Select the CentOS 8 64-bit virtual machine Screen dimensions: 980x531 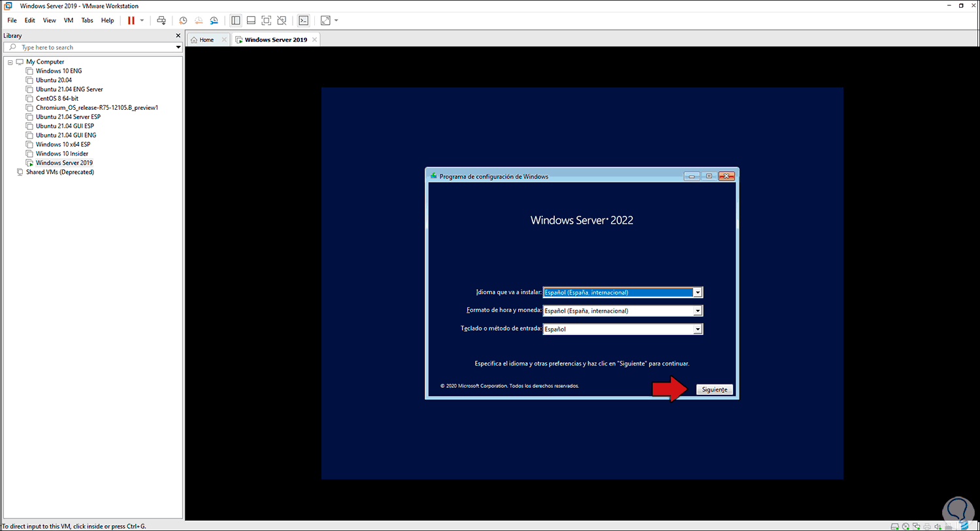57,98
